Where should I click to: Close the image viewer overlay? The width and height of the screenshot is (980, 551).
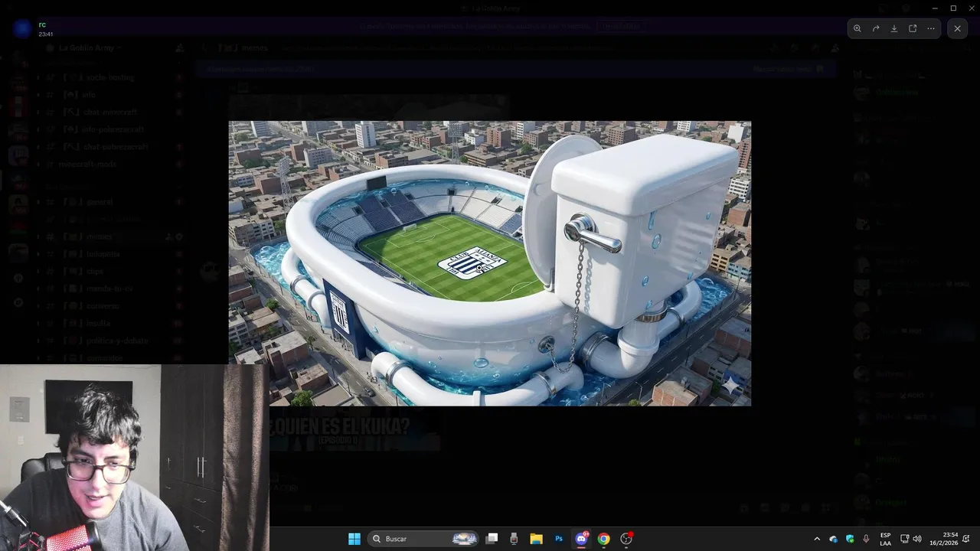(x=957, y=28)
